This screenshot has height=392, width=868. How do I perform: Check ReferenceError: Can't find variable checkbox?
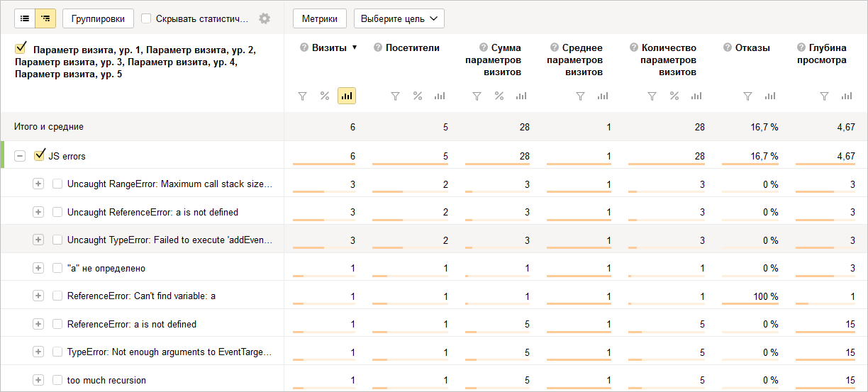click(57, 296)
